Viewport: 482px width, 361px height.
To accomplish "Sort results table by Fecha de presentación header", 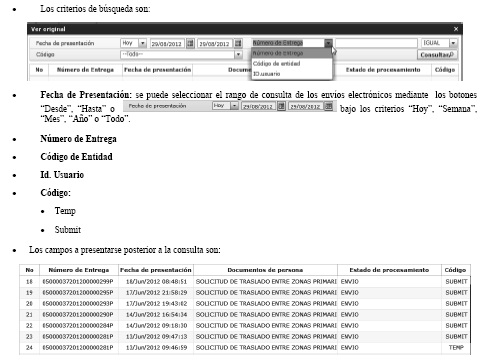I will pos(156,270).
